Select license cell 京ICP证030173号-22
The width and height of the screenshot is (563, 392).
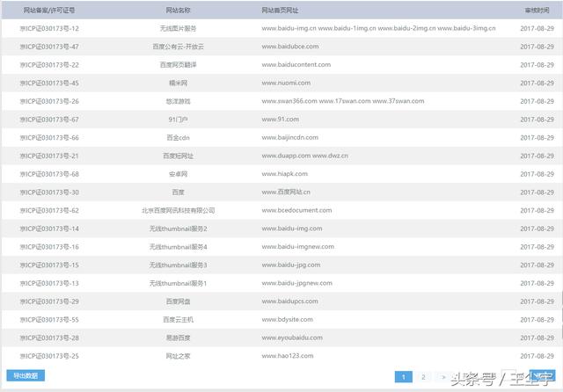[x=49, y=65]
